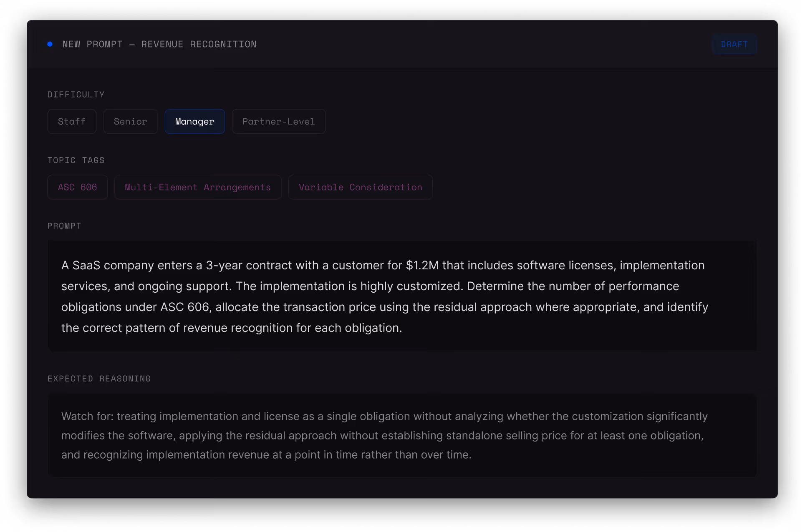
Task: Toggle the Variable Consideration tag
Action: 360,187
